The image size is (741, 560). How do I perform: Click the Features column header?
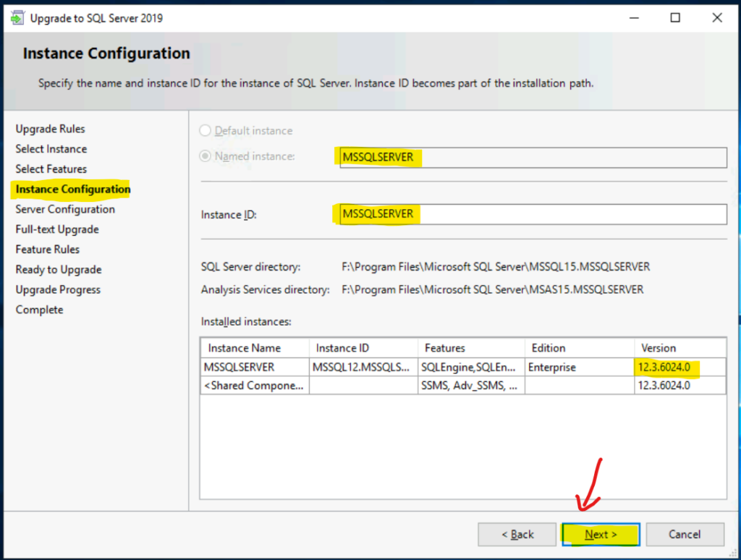[x=471, y=348]
